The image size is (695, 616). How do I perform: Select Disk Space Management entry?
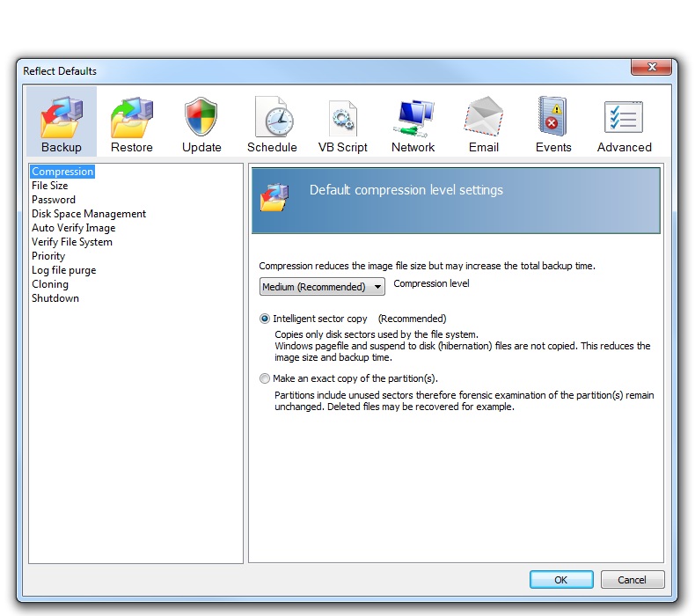pyautogui.click(x=89, y=214)
